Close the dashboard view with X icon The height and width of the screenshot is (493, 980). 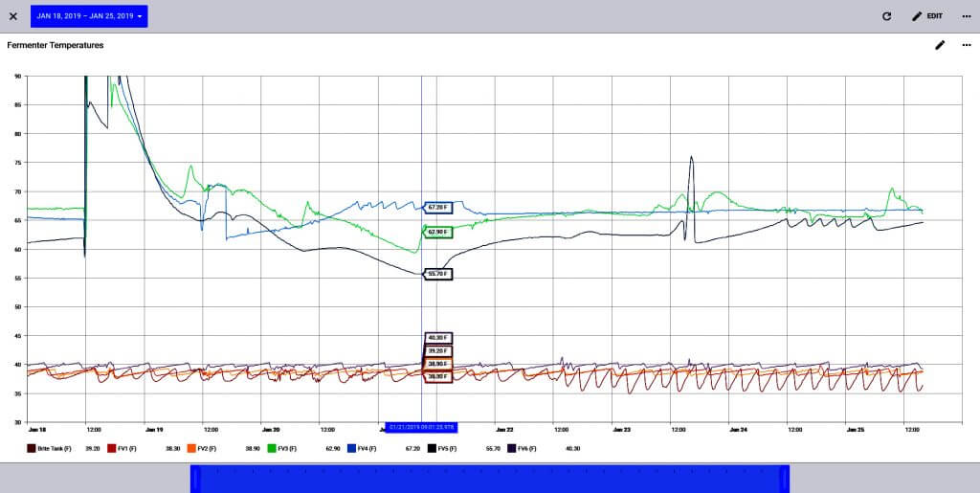[x=12, y=16]
